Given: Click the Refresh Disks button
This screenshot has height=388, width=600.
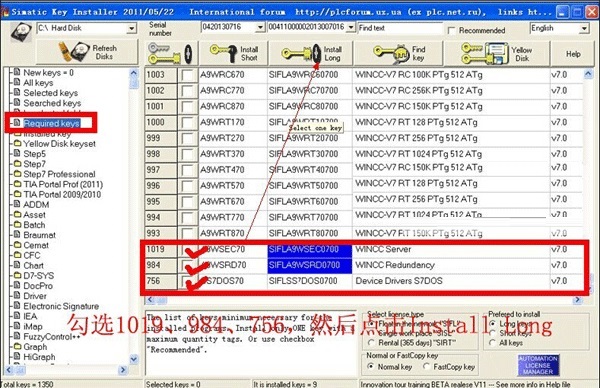Looking at the screenshot, I should coord(87,52).
